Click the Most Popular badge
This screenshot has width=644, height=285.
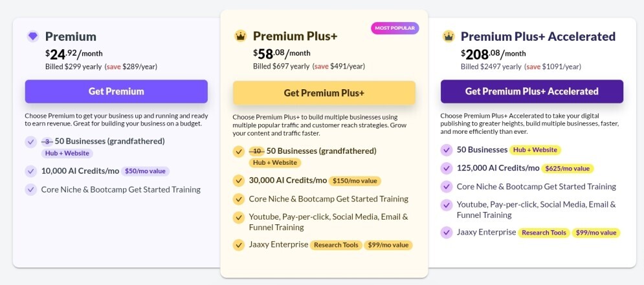(x=395, y=28)
